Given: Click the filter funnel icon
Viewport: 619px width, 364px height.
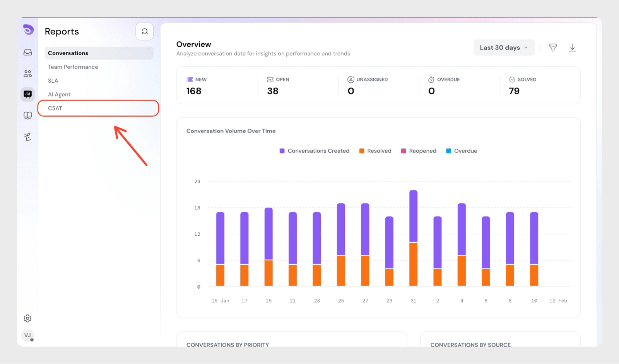Looking at the screenshot, I should (553, 48).
